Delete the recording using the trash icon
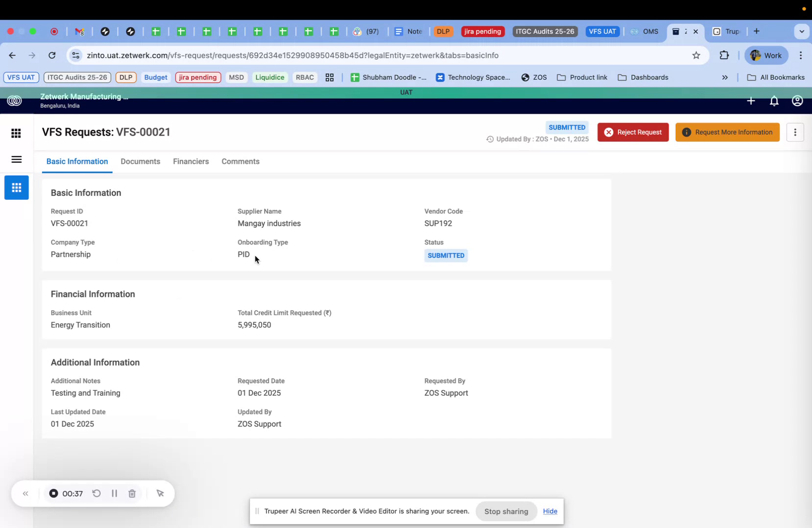 [132, 493]
